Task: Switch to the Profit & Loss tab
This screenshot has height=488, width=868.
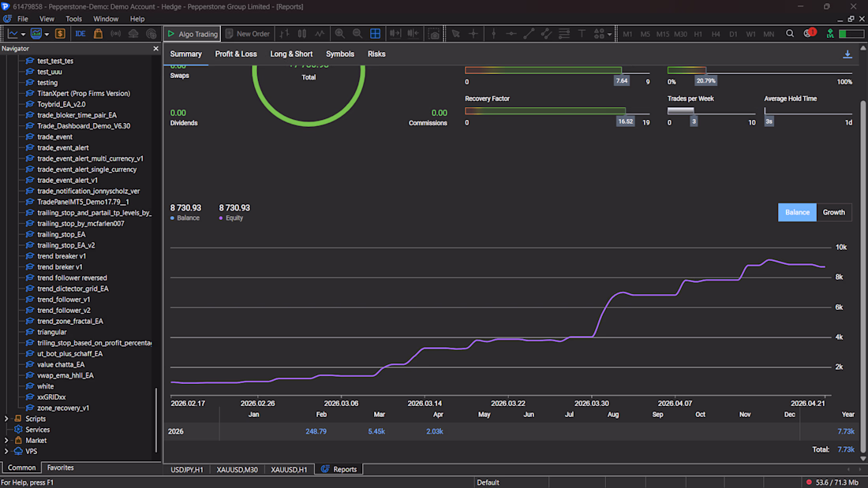Action: pyautogui.click(x=236, y=54)
